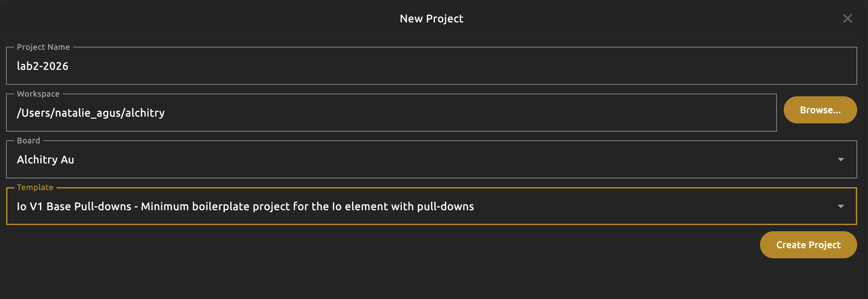Screen dimensions: 868x299
Task: Open the Alchitry Au board selector
Action: tap(45, 159)
